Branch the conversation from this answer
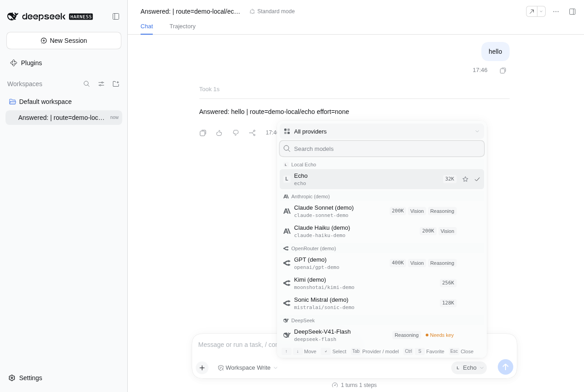 [252, 133]
